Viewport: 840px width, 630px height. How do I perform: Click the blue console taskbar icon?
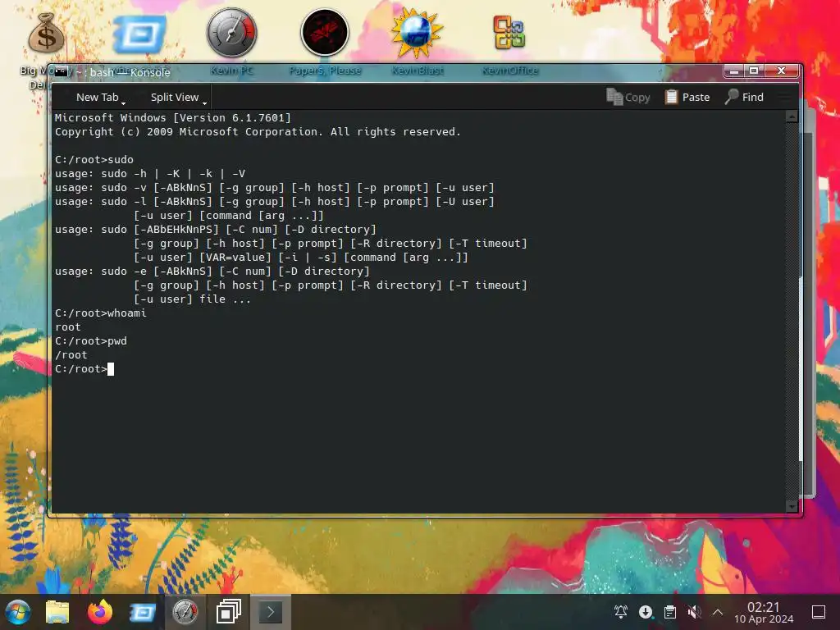[x=143, y=612]
